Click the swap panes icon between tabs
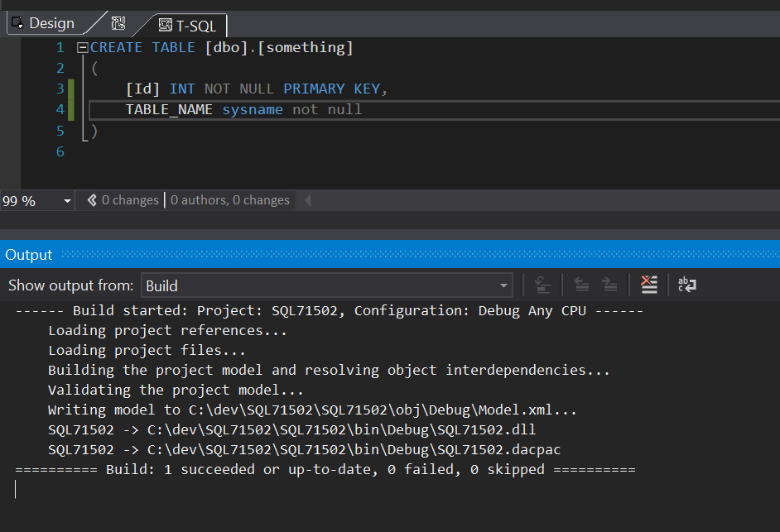This screenshot has width=780, height=532. [118, 23]
